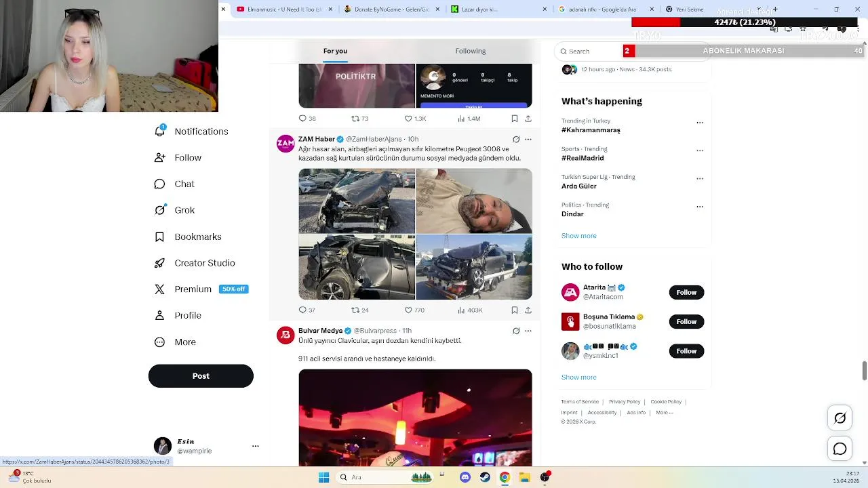Open Terms of Service link

click(x=580, y=402)
